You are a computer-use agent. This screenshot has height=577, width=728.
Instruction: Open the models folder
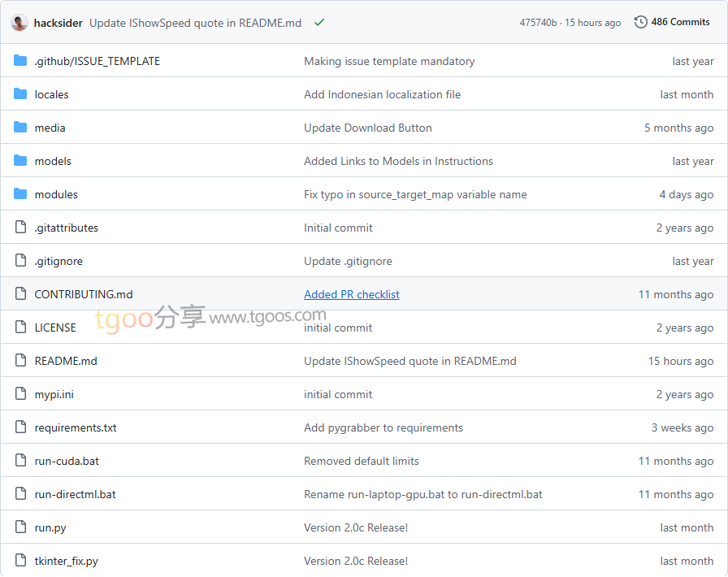click(x=53, y=161)
